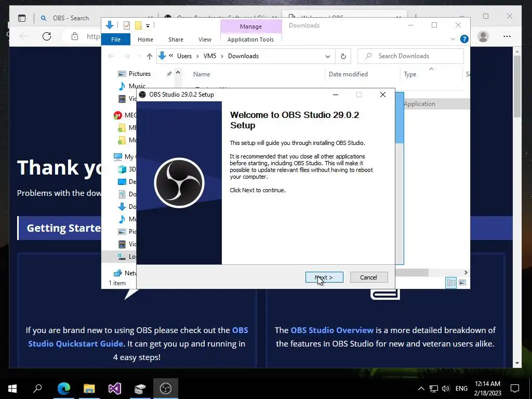Screen dimensions: 532x399
Task: Select the 3D Objects icon in navigation pane
Action: (x=122, y=169)
